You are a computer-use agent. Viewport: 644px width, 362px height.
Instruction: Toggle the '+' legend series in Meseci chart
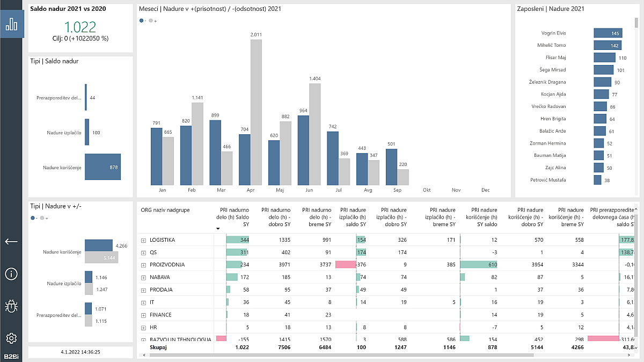(153, 20)
